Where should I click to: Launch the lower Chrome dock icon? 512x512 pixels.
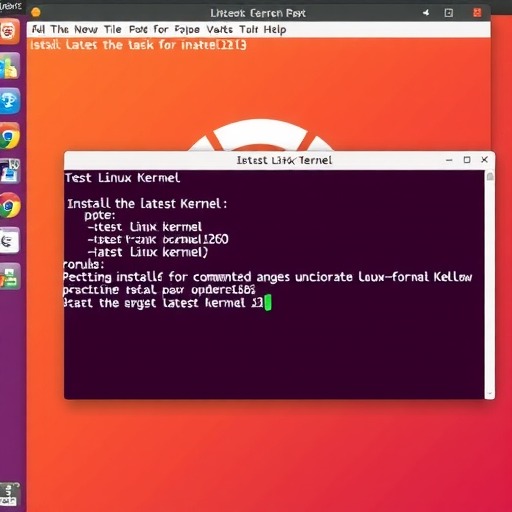tap(10, 206)
